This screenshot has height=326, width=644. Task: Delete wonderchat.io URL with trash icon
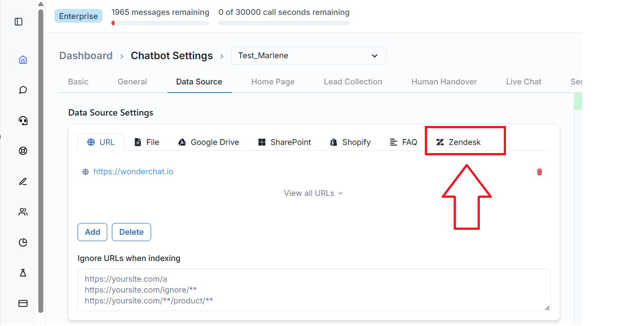click(539, 172)
